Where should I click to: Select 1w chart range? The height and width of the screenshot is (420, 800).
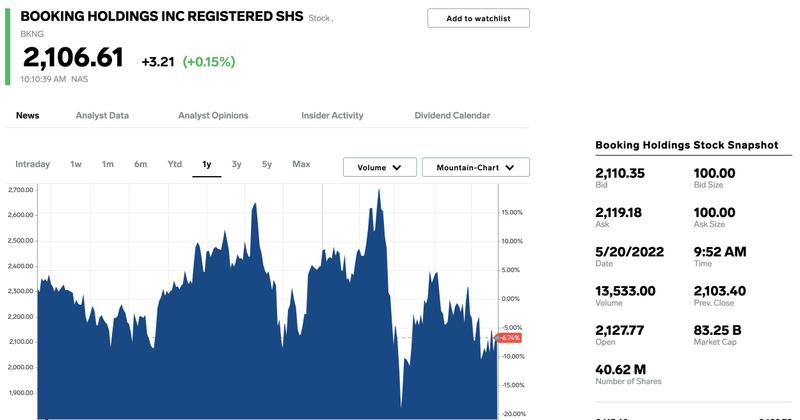tap(76, 164)
